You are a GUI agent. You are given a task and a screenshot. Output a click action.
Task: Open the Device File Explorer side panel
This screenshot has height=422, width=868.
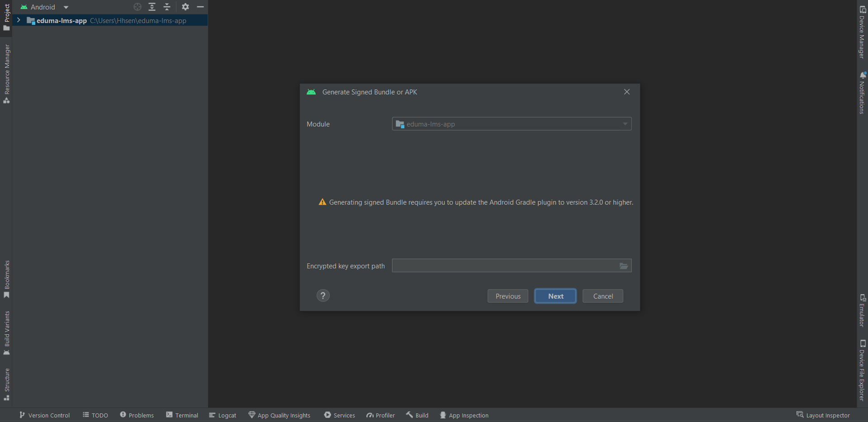(x=862, y=370)
